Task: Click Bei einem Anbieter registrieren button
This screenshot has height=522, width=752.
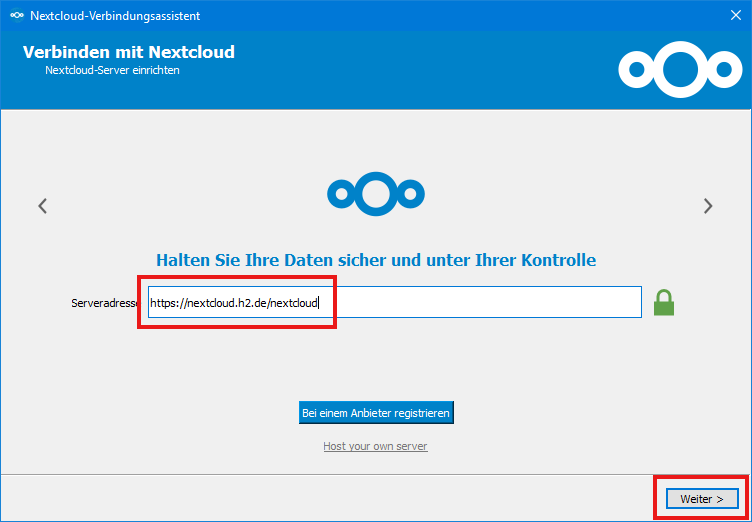Action: [x=376, y=412]
